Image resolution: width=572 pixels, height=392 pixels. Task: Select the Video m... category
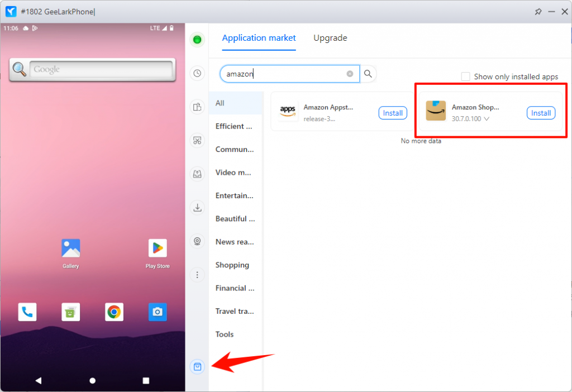(x=236, y=173)
